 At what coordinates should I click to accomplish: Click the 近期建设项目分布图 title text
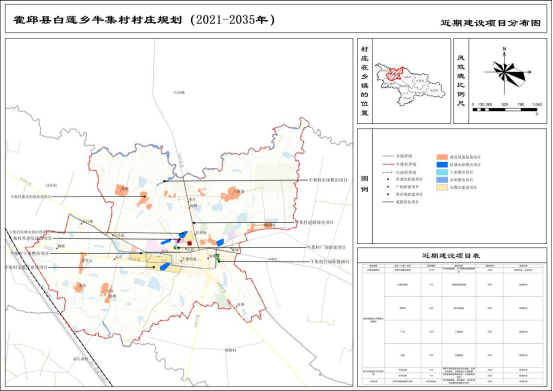[x=491, y=23]
